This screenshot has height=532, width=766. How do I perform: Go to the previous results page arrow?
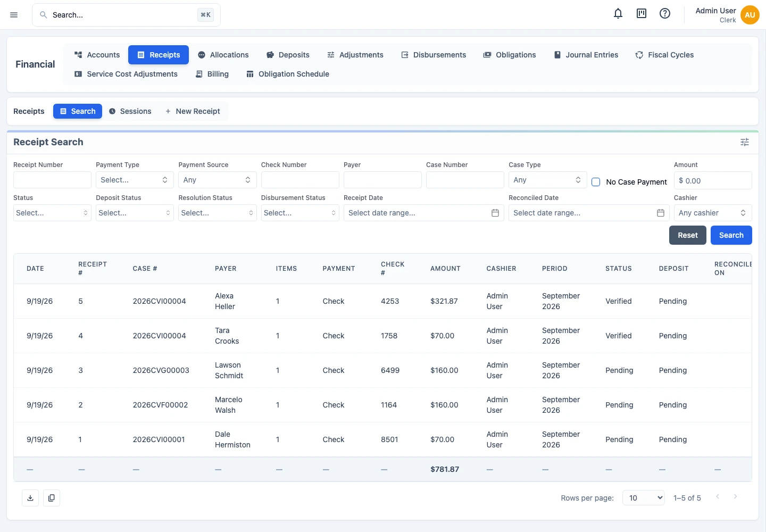tap(718, 497)
